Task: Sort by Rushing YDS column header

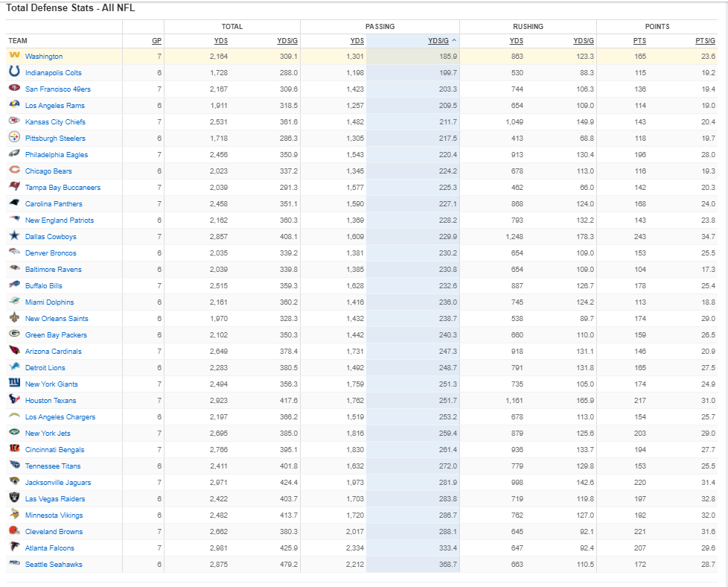Action: (517, 41)
